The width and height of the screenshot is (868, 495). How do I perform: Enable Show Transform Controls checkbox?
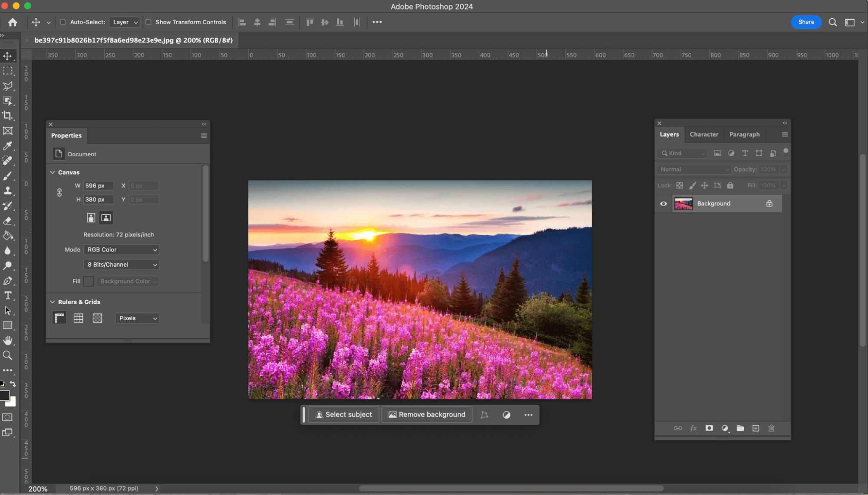(149, 22)
